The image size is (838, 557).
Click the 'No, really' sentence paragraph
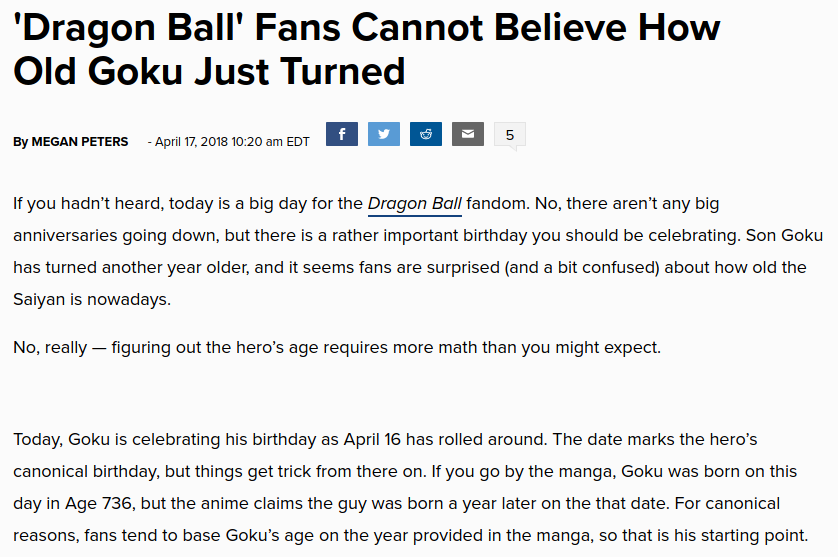[x=337, y=347]
